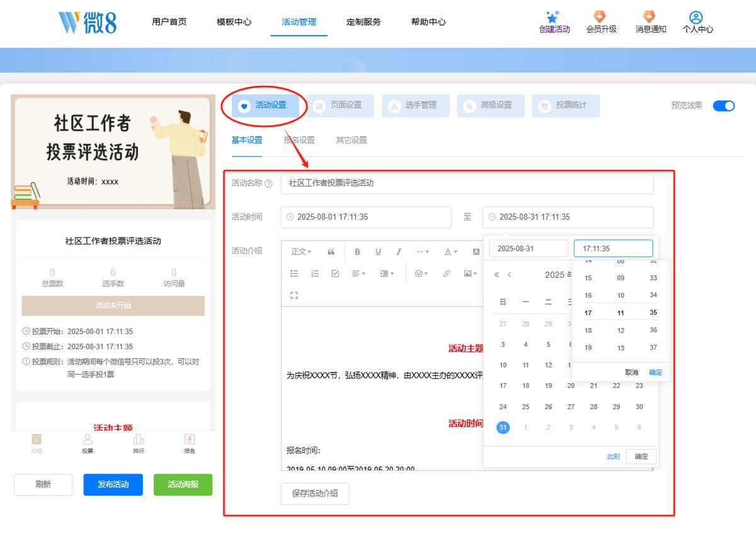
Task: Enter fullscreen mode for the editor
Action: pos(294,295)
